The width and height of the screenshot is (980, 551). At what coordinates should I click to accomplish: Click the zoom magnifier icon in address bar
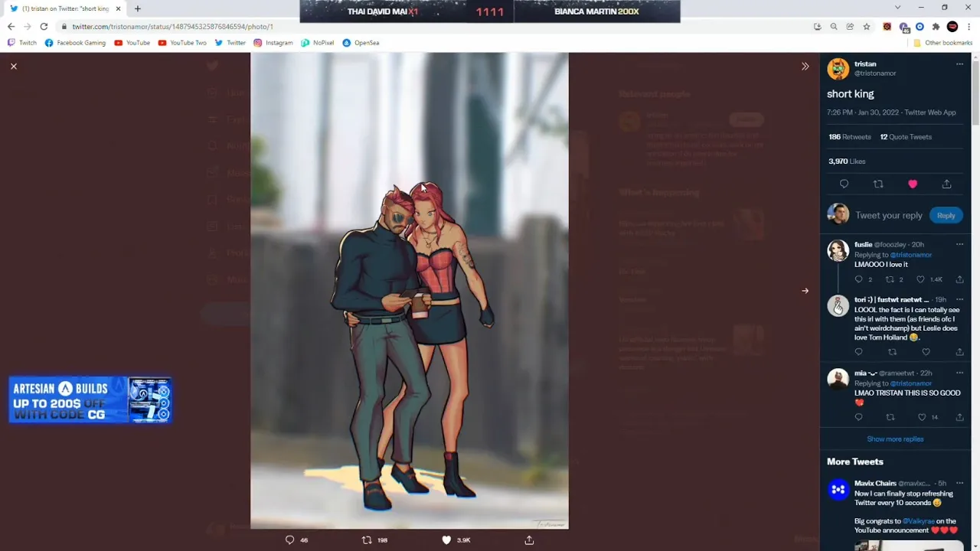[834, 27]
